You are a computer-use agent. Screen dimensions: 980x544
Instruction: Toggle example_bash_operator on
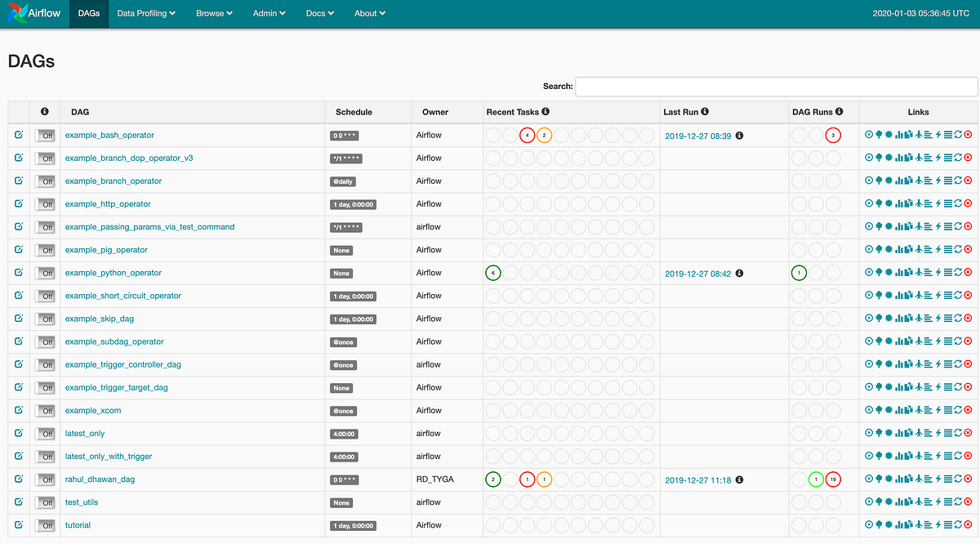click(x=46, y=135)
